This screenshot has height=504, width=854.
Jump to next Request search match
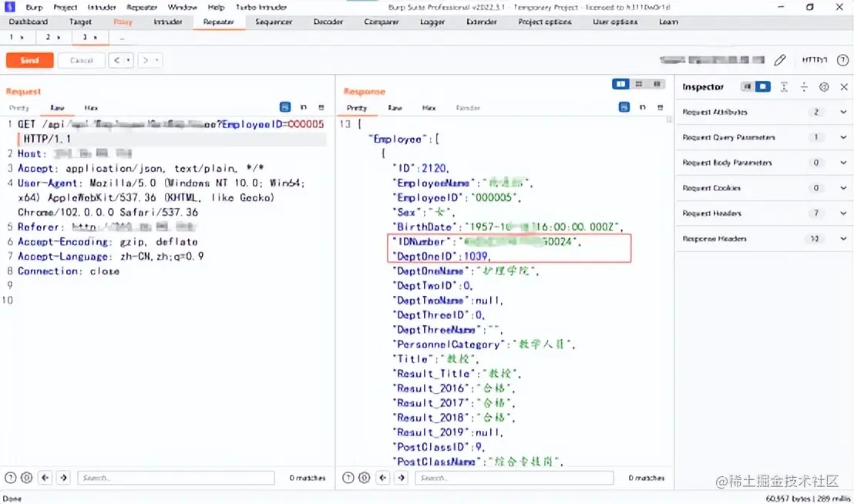coord(64,478)
